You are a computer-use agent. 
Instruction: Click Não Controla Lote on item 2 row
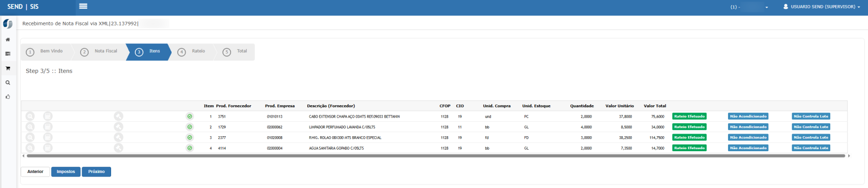click(811, 127)
